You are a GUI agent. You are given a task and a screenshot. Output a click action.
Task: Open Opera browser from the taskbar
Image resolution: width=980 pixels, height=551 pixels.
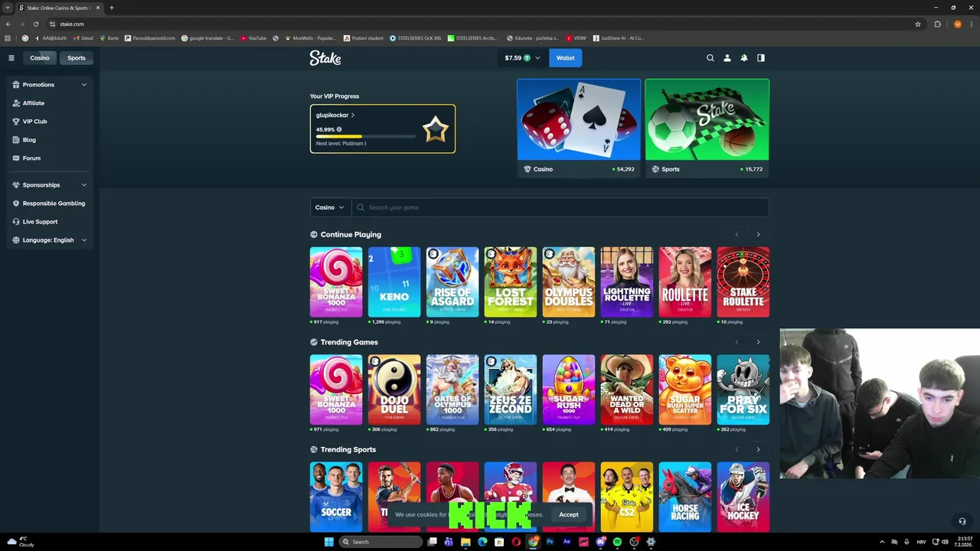tap(516, 542)
